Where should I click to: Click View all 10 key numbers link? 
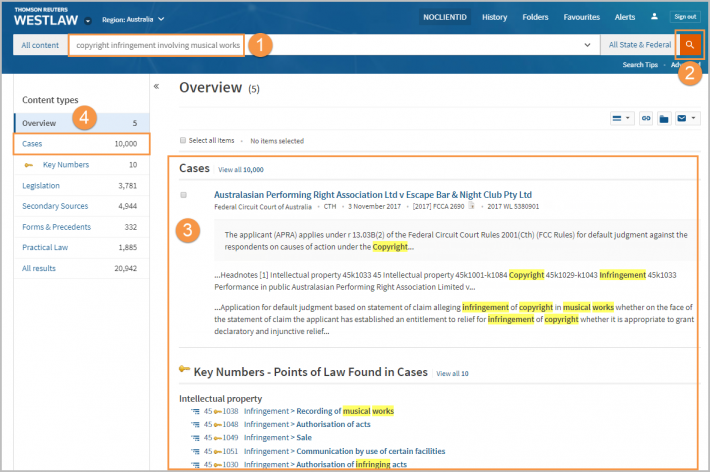click(x=452, y=374)
